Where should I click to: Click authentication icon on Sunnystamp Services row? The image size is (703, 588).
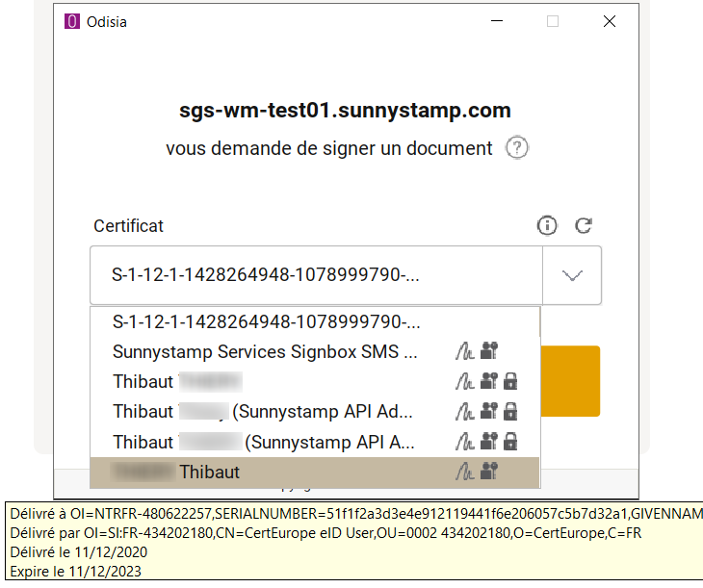coord(488,352)
